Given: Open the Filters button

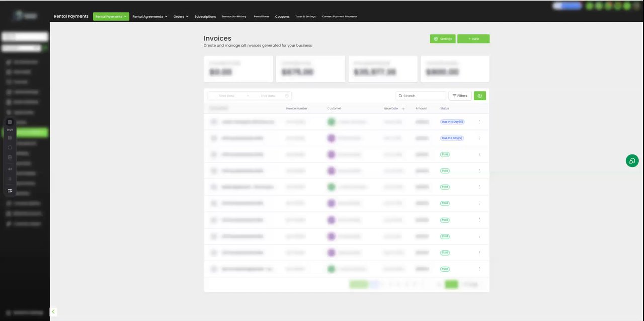Looking at the screenshot, I should pyautogui.click(x=460, y=96).
